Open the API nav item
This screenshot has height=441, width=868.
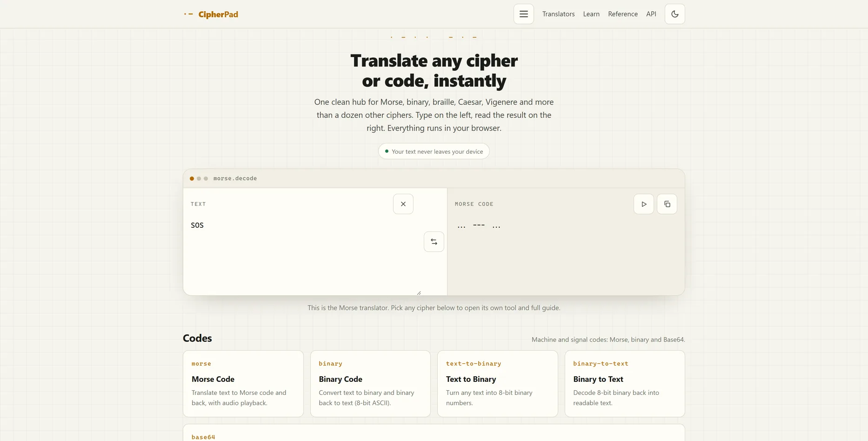651,14
